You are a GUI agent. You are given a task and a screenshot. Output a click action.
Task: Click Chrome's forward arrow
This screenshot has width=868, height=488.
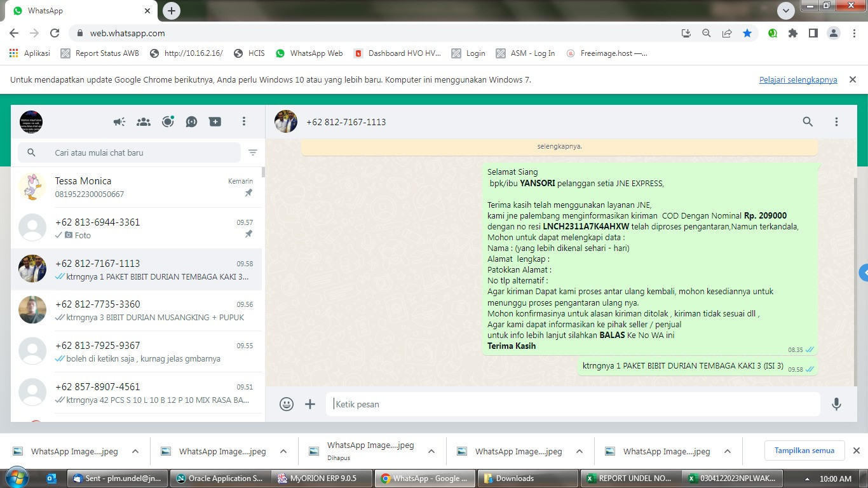click(34, 33)
